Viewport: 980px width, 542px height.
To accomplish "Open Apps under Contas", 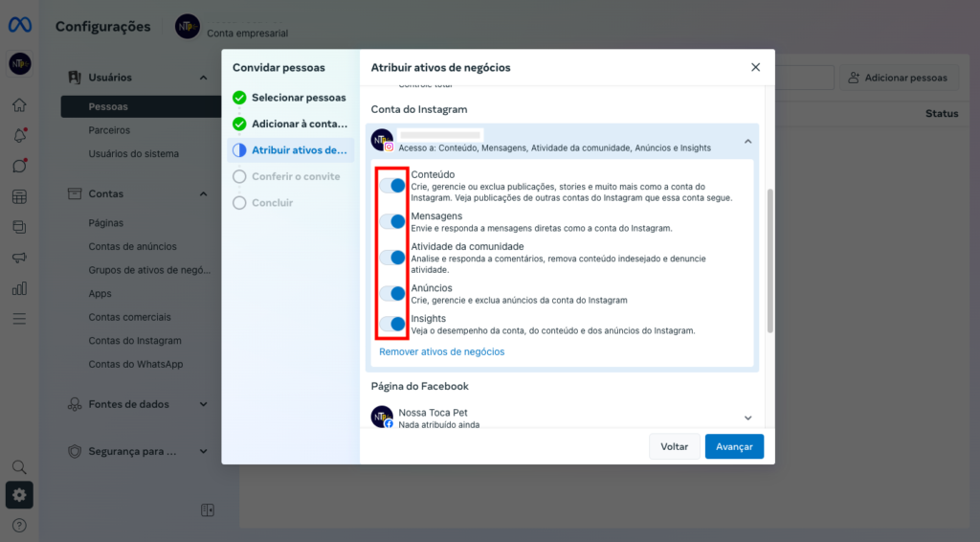I will [100, 294].
